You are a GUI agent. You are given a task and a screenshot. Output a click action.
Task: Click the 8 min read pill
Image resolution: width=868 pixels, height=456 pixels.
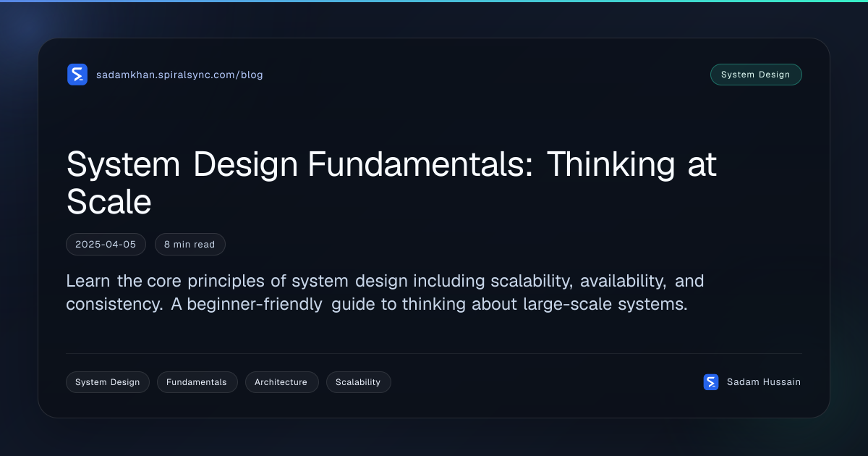pos(190,245)
